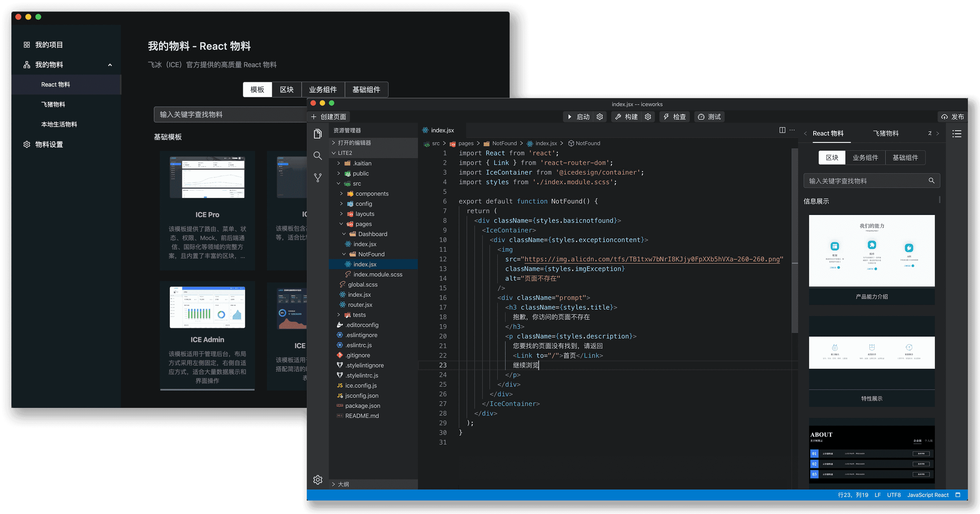Click the React icon on index.jsx tab
This screenshot has width=980, height=514.
[x=425, y=130]
